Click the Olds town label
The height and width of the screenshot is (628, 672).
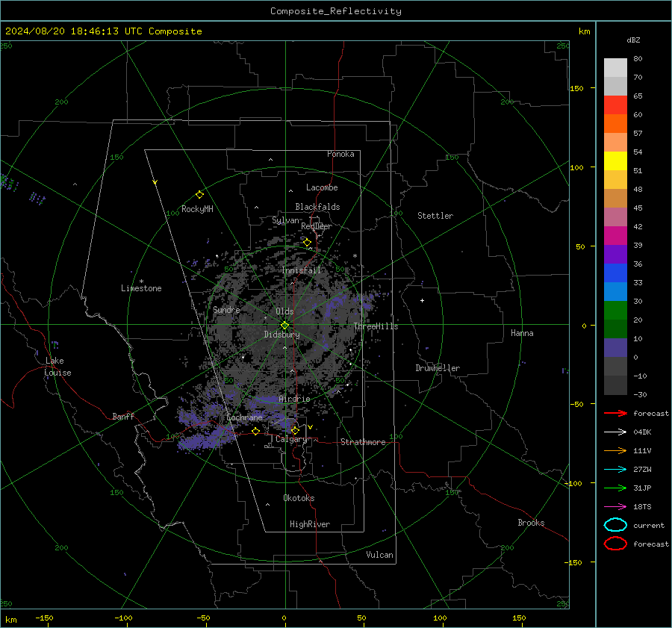point(284,311)
